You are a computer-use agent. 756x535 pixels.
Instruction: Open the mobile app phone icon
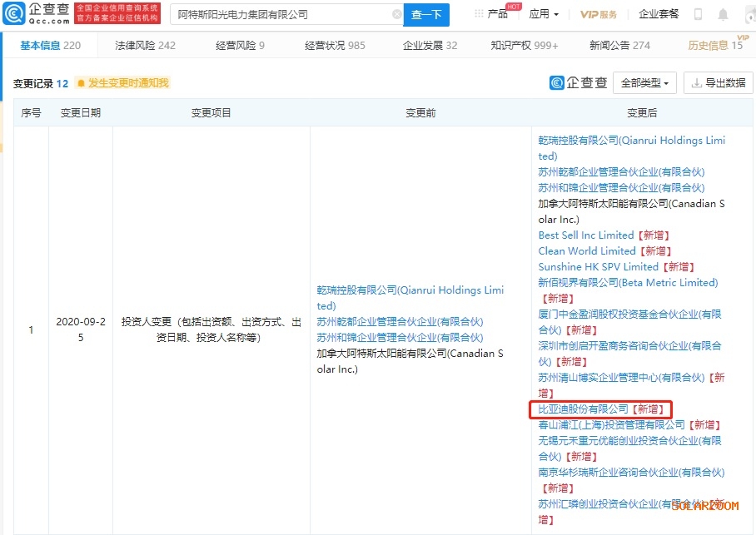click(698, 14)
